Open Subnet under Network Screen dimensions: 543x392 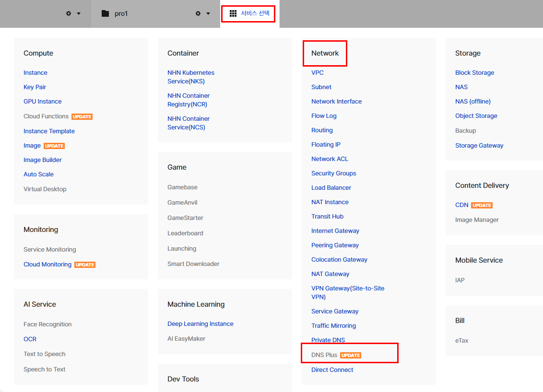[x=321, y=87]
